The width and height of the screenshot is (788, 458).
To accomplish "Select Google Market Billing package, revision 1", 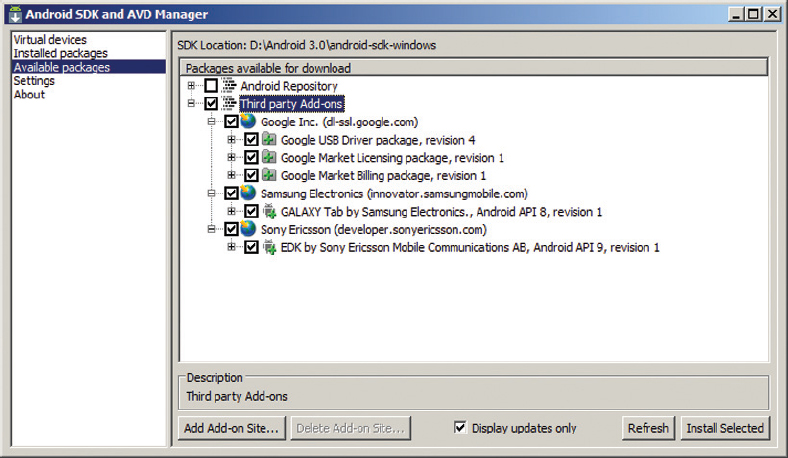I will coord(383,176).
